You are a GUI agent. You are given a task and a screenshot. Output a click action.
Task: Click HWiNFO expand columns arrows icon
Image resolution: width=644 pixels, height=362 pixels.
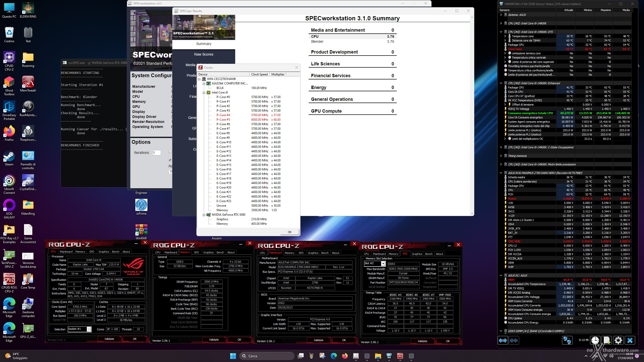pyautogui.click(x=503, y=340)
